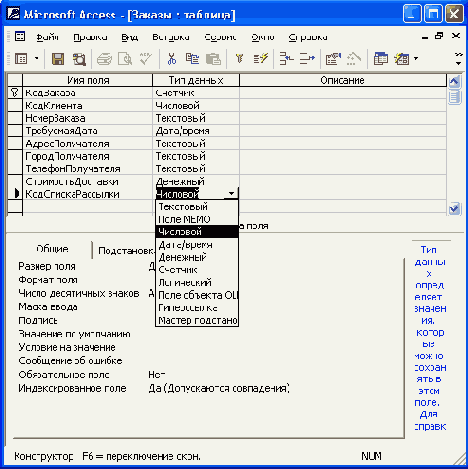Screen dimensions: 468x469
Task: Open the Сервис menu
Action: (x=220, y=37)
